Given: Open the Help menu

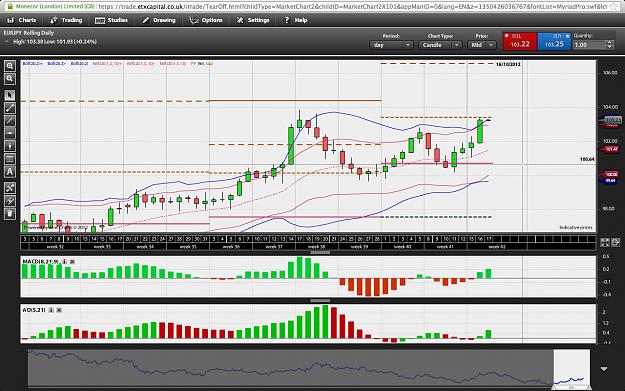Looking at the screenshot, I should coord(295,20).
